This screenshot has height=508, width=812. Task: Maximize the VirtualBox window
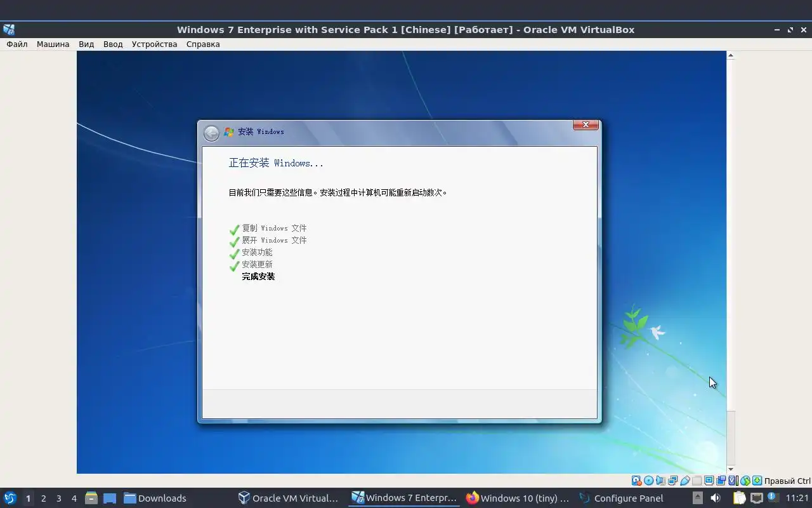point(790,30)
